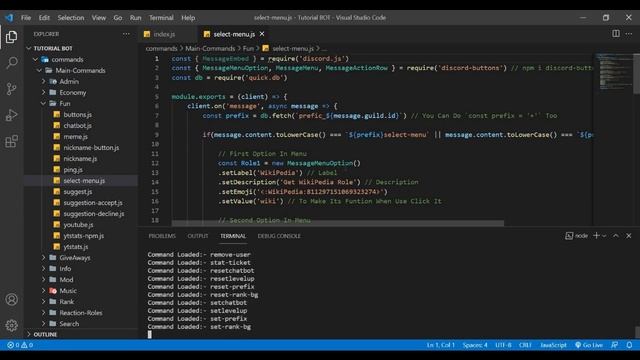Image resolution: width=640 pixels, height=360 pixels.
Task: Click the VS Code logo icon
Action: (9, 18)
